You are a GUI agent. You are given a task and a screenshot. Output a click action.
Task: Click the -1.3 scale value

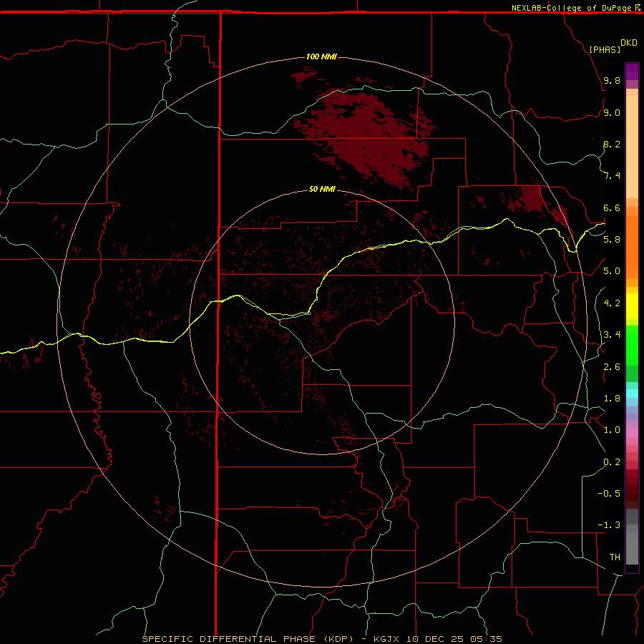(609, 525)
